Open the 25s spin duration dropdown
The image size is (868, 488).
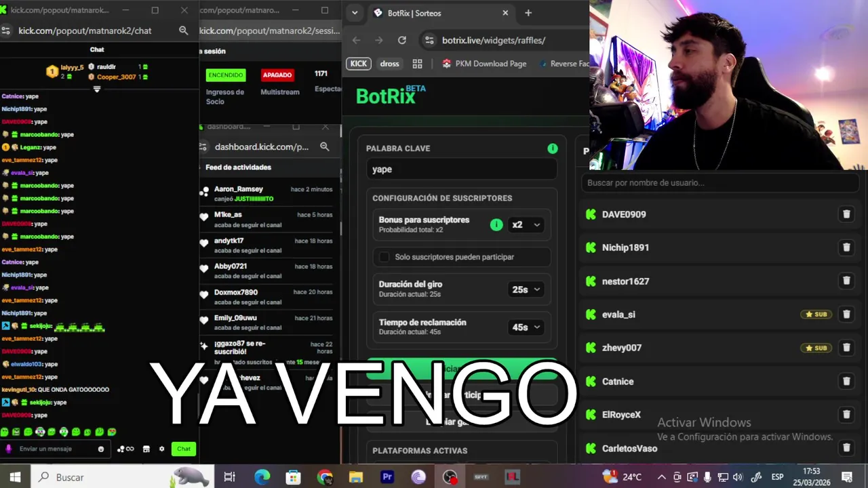click(526, 289)
